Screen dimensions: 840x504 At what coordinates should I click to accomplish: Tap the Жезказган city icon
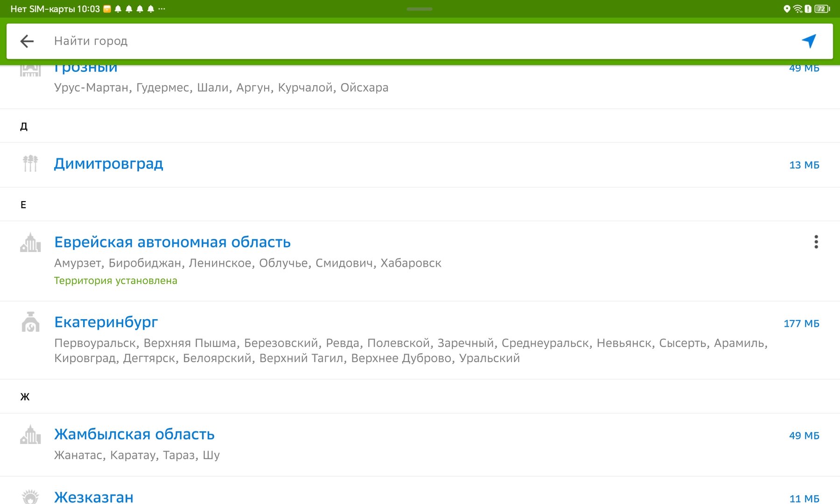point(30,497)
